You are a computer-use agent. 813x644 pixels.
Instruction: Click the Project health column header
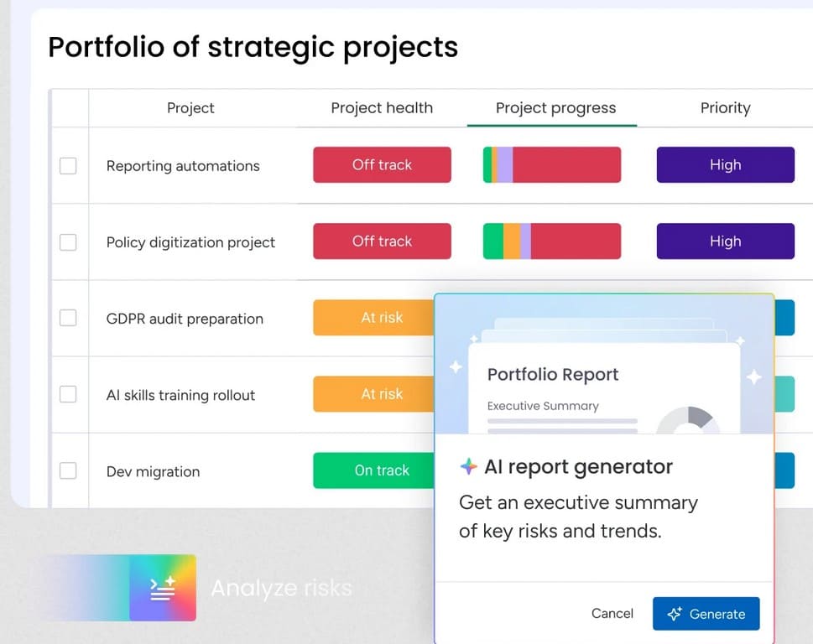[x=382, y=108]
